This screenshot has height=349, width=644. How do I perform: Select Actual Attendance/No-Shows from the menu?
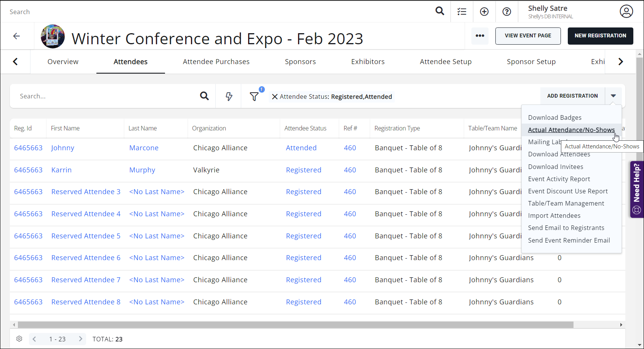571,130
